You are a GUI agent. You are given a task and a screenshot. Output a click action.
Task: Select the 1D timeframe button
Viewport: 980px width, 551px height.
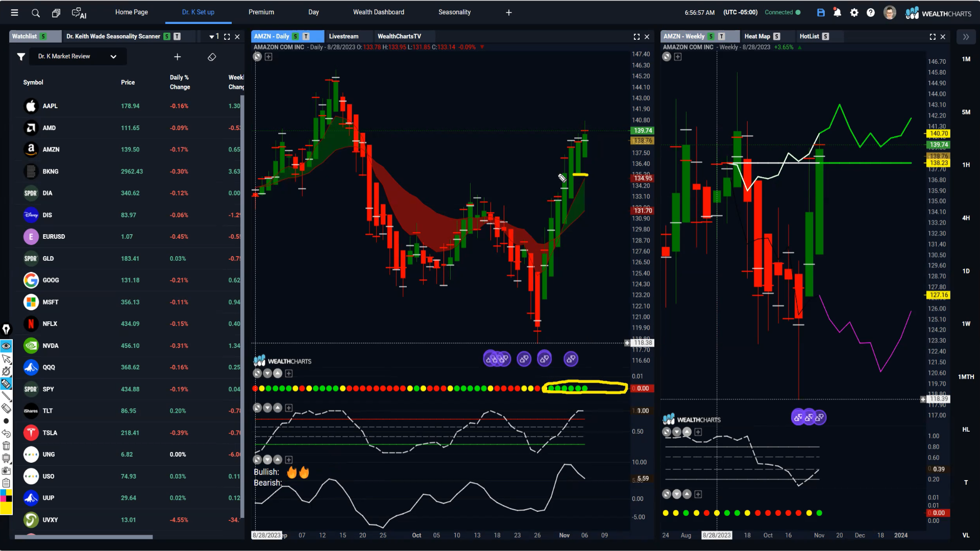[966, 271]
